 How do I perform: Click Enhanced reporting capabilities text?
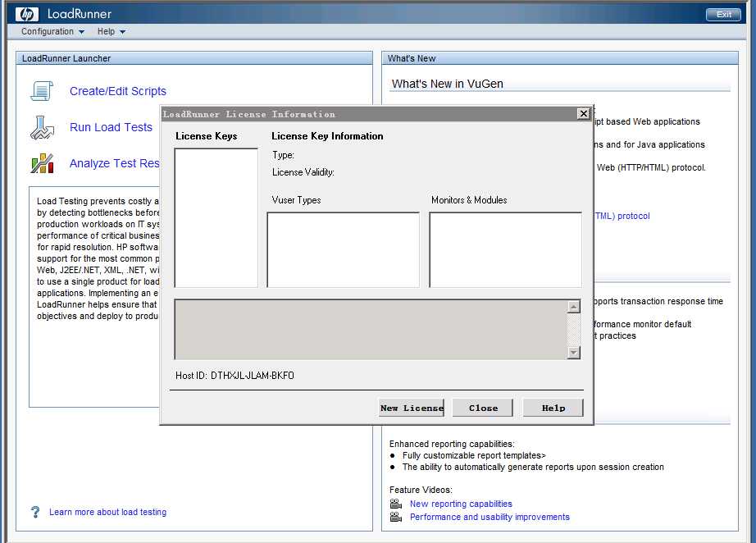[x=452, y=444]
